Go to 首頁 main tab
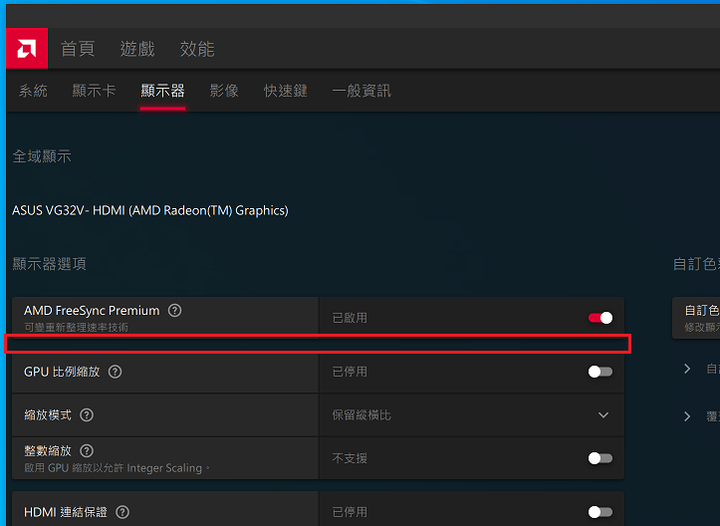This screenshot has height=526, width=720. [x=78, y=49]
